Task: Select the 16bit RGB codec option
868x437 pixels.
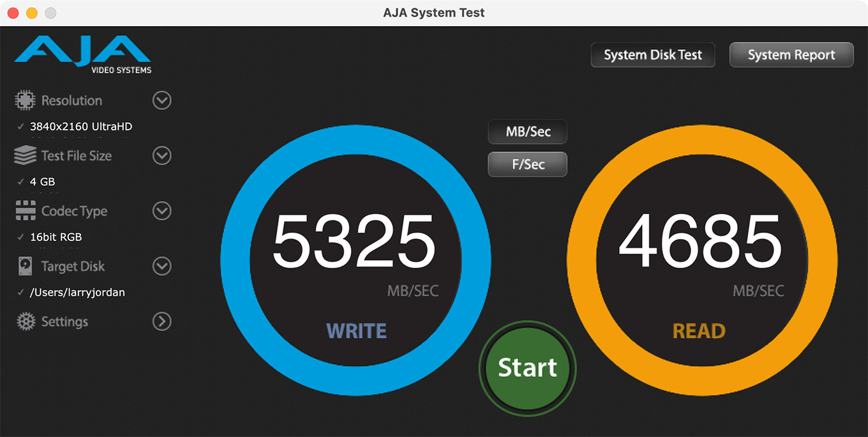Action: (56, 237)
